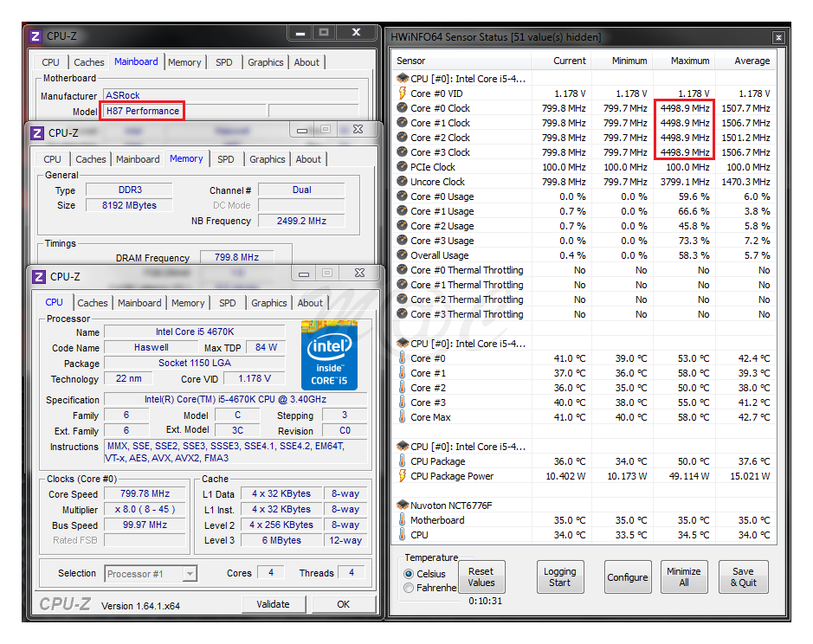
Task: Click the Maximum column header
Action: [690, 61]
